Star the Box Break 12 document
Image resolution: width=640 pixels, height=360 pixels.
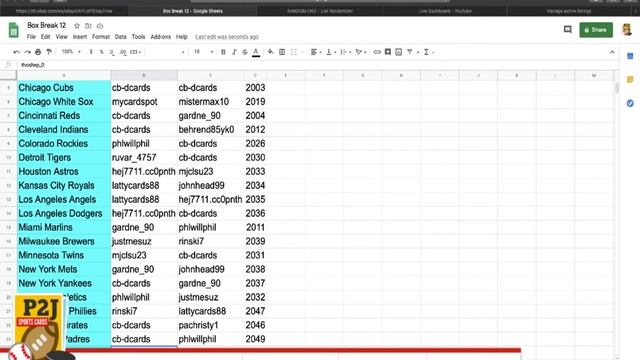click(x=77, y=26)
